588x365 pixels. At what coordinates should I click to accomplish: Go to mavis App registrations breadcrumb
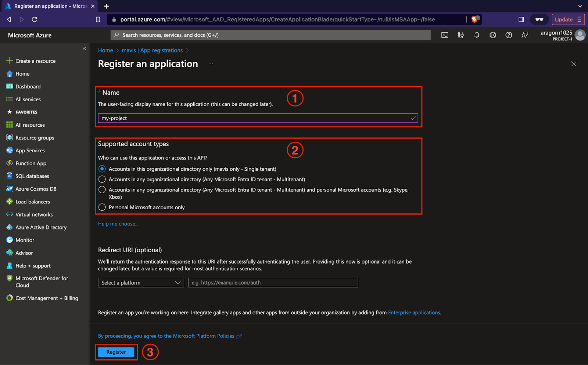tap(152, 50)
